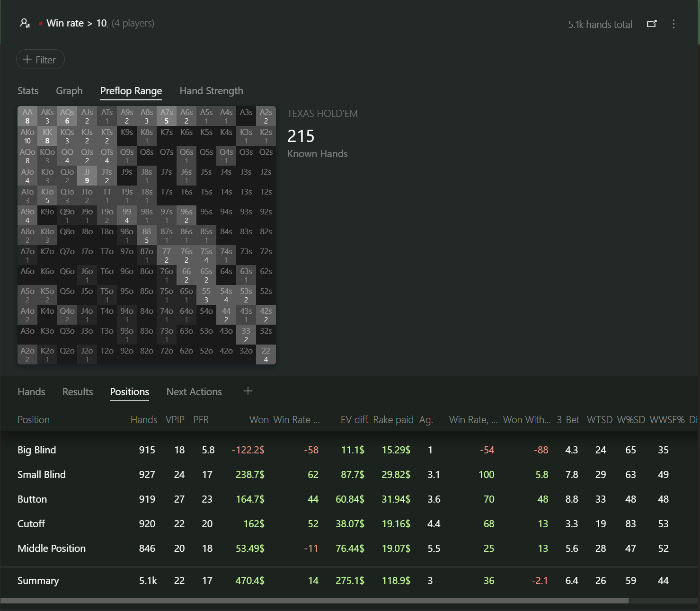Sort by Hands column header
This screenshot has height=611, width=700.
click(x=144, y=420)
